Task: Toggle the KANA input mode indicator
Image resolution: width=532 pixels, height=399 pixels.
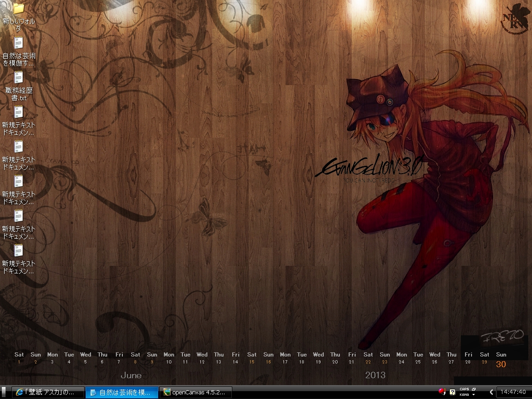Action: (464, 395)
